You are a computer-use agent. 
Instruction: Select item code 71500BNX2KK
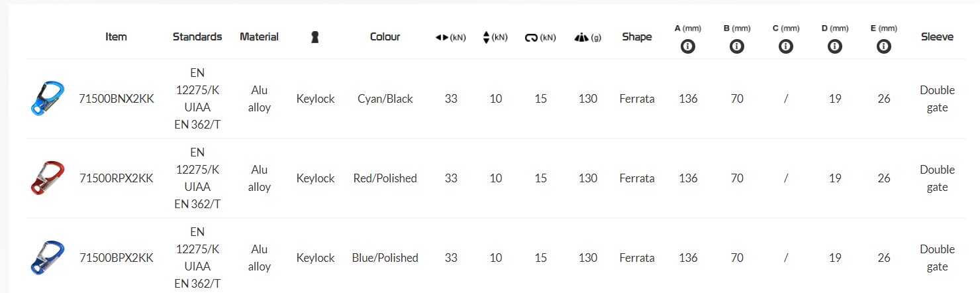coord(116,99)
